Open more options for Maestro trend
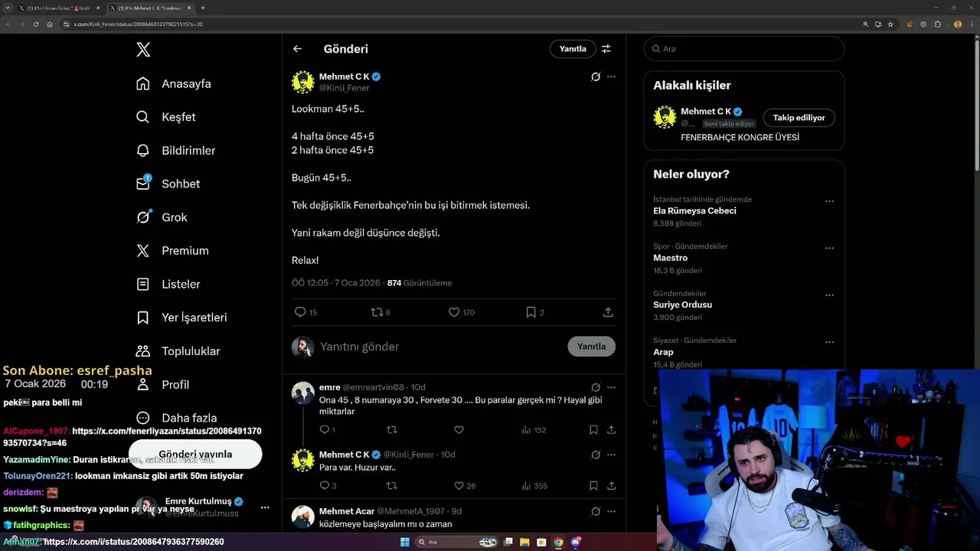The width and height of the screenshot is (980, 551). (829, 249)
